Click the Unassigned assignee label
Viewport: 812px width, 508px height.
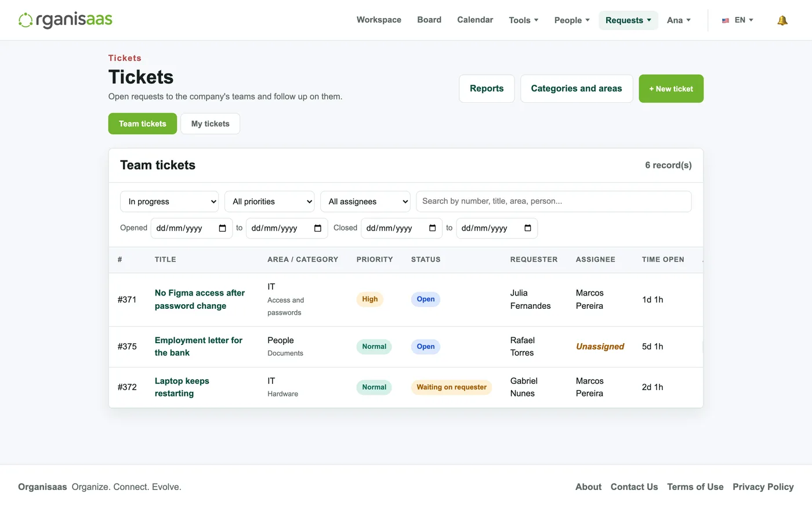tap(600, 347)
